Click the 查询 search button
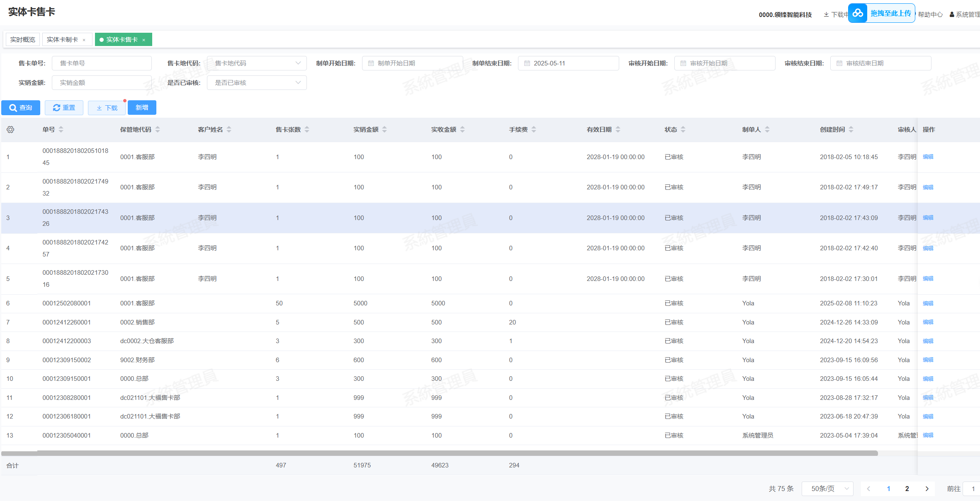The height and width of the screenshot is (501, 980). click(21, 108)
